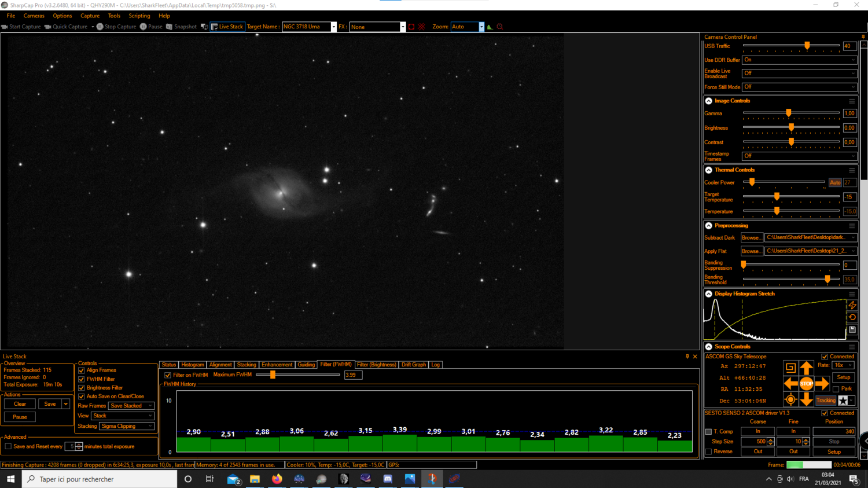The width and height of the screenshot is (868, 488).
Task: Slew north using the up arrow icon
Action: coord(807,366)
